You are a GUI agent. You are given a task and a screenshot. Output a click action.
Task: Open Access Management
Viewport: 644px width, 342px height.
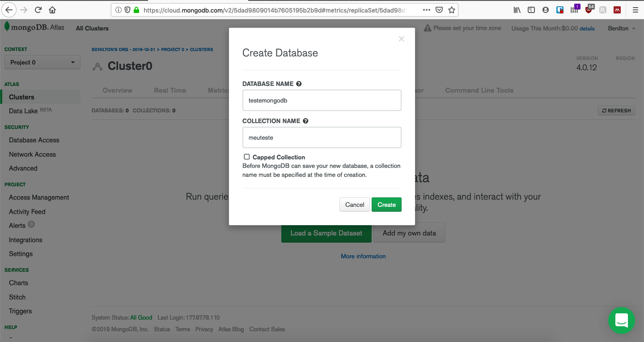(39, 197)
